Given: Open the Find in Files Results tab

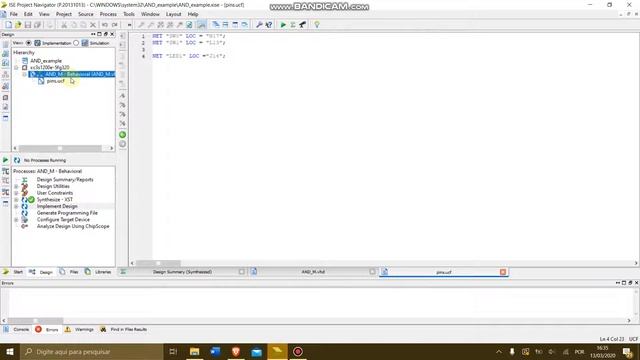Looking at the screenshot, I should 124,329.
